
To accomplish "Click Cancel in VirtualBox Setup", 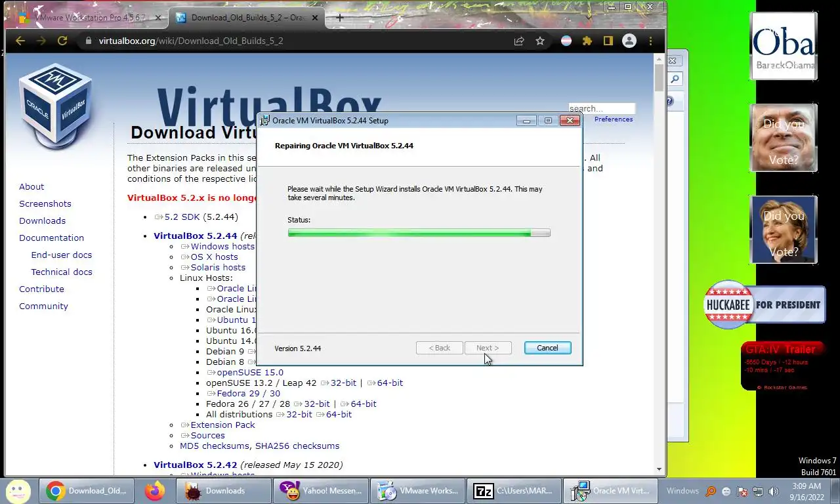I will point(547,348).
